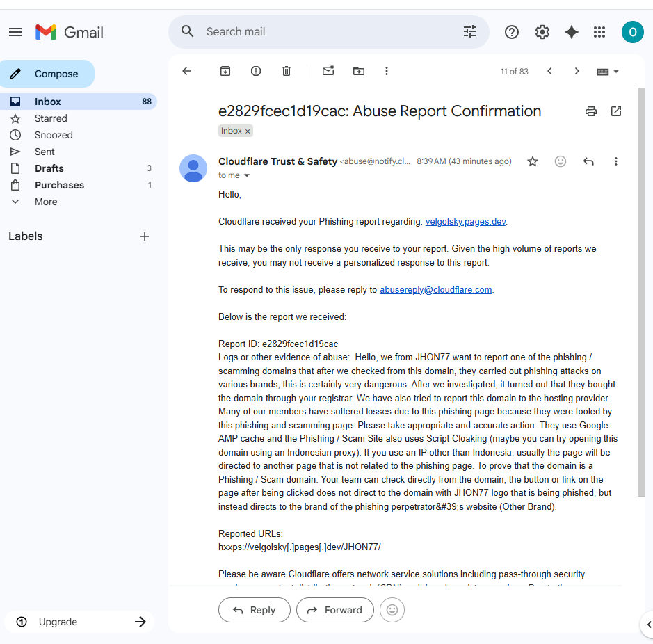Screen dimensions: 653x644
Task: Click the sender profile avatar
Action: click(x=193, y=168)
